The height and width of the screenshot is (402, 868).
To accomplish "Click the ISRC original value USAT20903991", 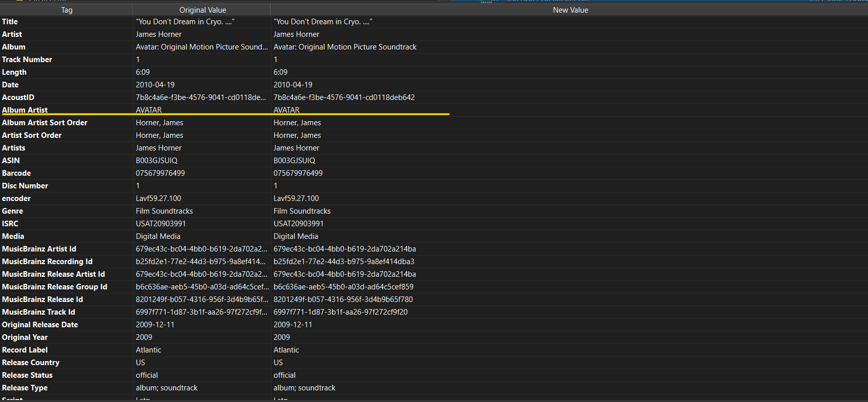I will [x=161, y=224].
